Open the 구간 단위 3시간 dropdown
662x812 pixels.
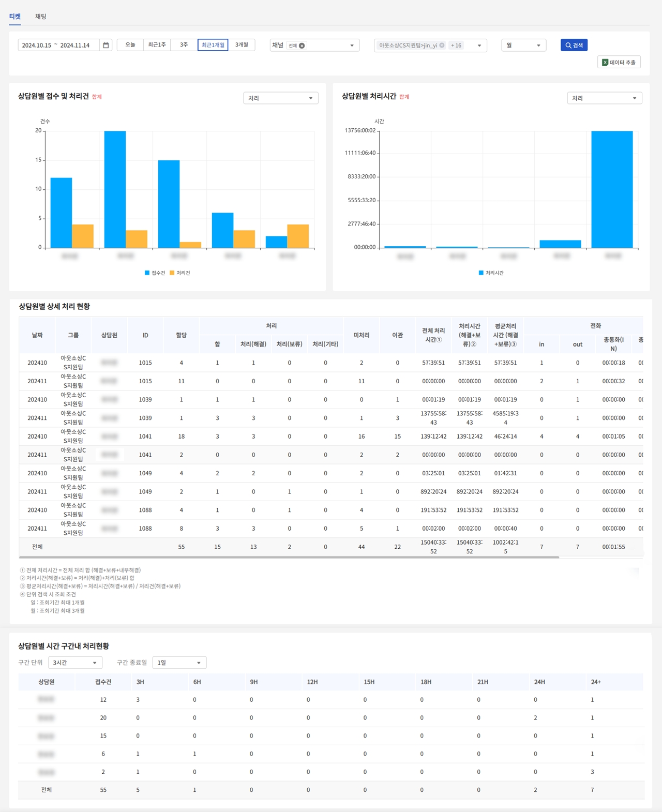click(x=75, y=663)
